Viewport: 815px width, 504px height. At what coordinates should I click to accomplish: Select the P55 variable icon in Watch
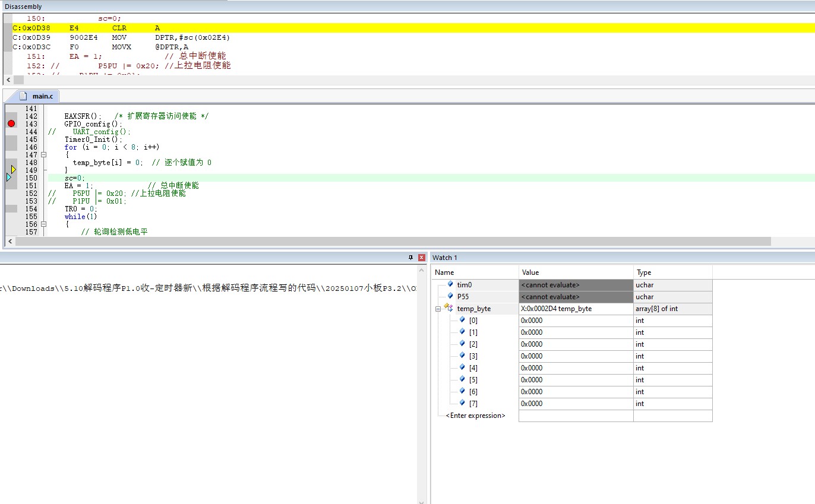(x=450, y=296)
